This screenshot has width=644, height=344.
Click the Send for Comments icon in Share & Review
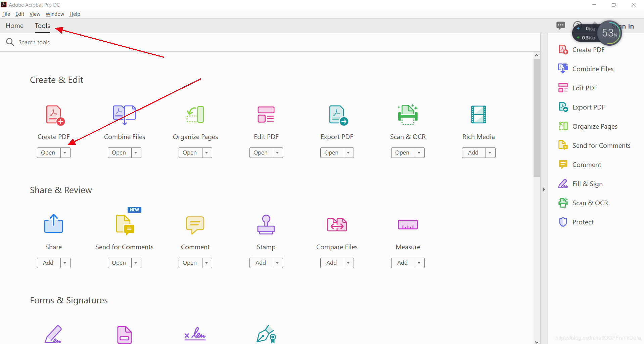click(125, 225)
